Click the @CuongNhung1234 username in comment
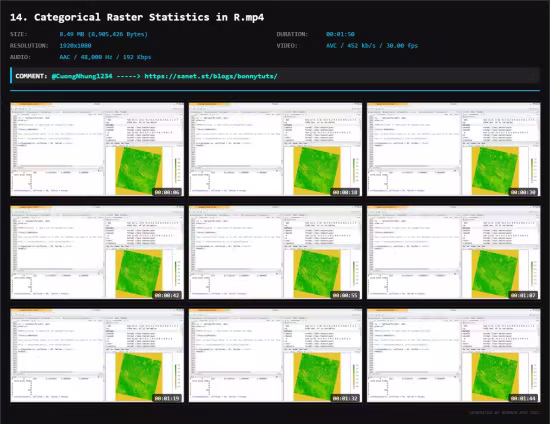 [x=82, y=76]
